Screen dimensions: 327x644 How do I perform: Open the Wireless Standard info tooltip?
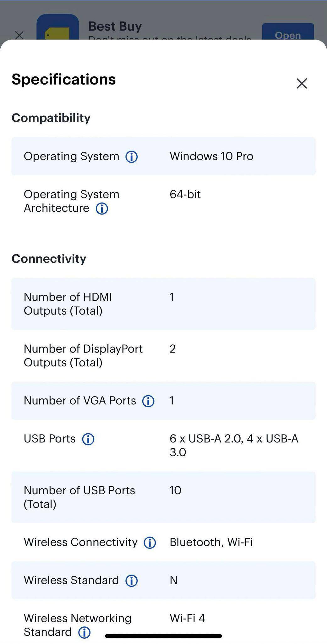(132, 580)
